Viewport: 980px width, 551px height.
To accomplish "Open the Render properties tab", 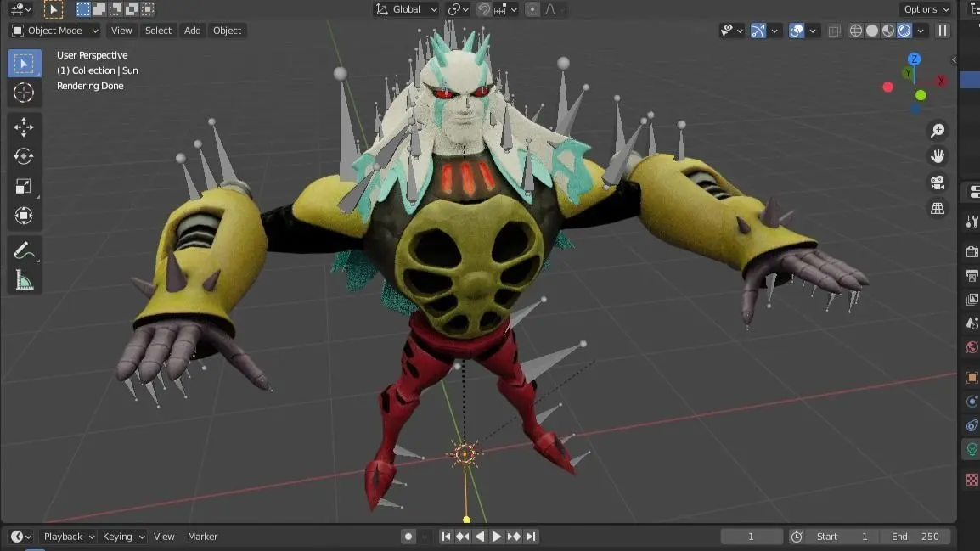I will 972,251.
